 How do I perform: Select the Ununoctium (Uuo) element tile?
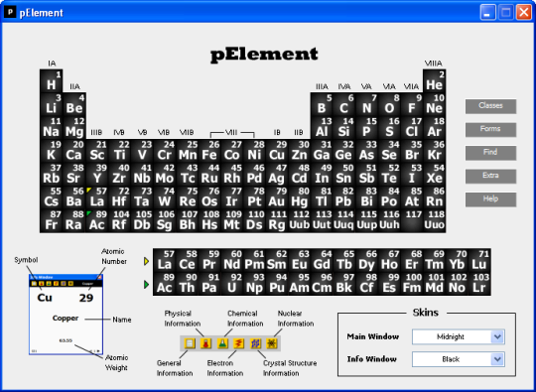(x=434, y=220)
